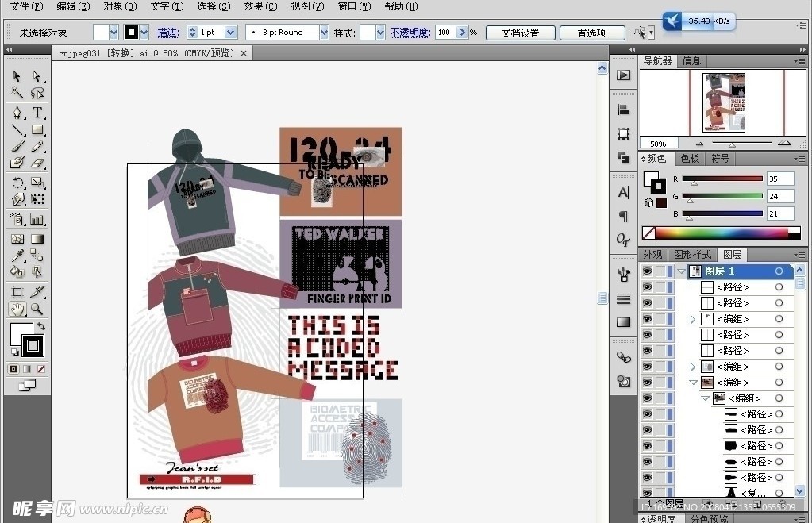Select the Eyedropper tool
The height and width of the screenshot is (523, 812).
[17, 255]
